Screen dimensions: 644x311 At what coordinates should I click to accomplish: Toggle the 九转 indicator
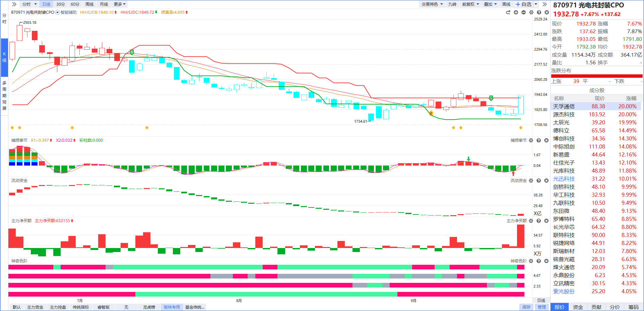pyautogui.click(x=452, y=4)
